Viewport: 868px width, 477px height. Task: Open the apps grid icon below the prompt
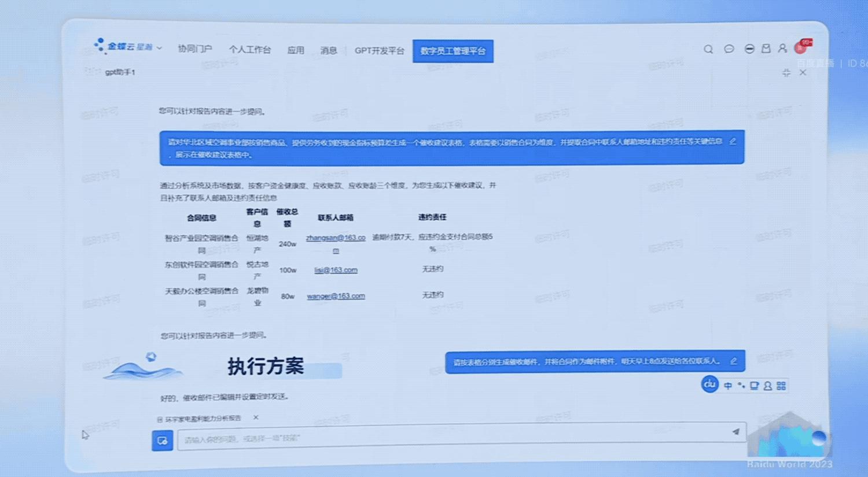click(x=781, y=384)
